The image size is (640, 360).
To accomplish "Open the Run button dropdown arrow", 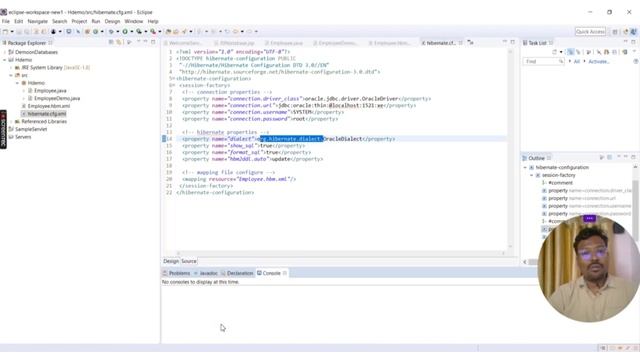I will tap(131, 31).
